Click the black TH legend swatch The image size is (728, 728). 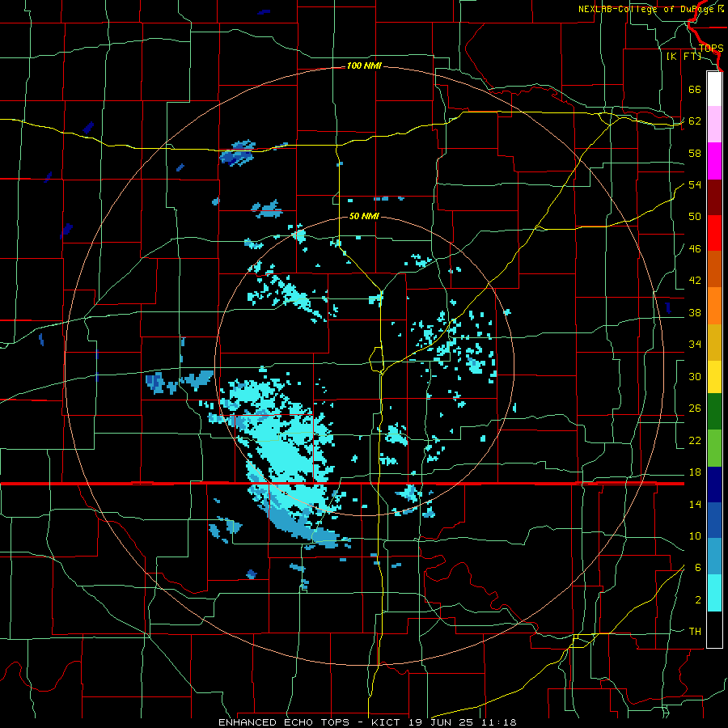coord(714,629)
